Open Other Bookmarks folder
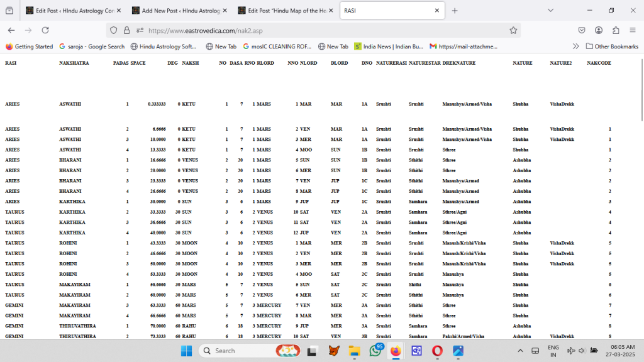Viewport: 644px width, 362px height. point(612,47)
